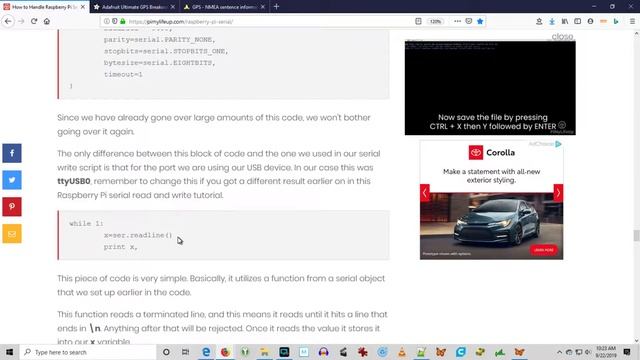
Task: Share the article on Twitter
Action: [12, 180]
